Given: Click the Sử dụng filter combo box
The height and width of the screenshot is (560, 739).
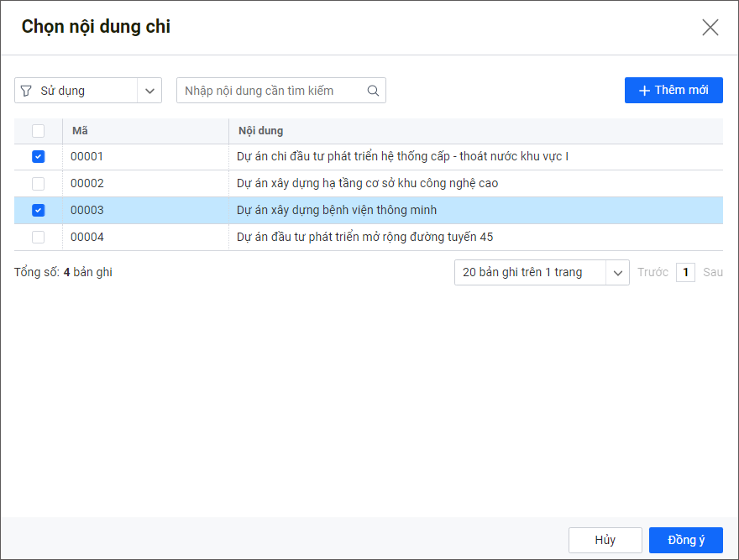Looking at the screenshot, I should click(x=76, y=91).
